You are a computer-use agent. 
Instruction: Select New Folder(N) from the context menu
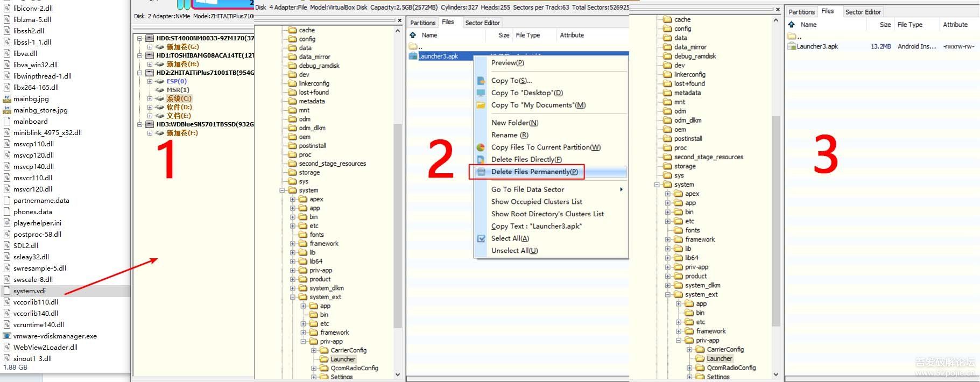click(x=514, y=123)
